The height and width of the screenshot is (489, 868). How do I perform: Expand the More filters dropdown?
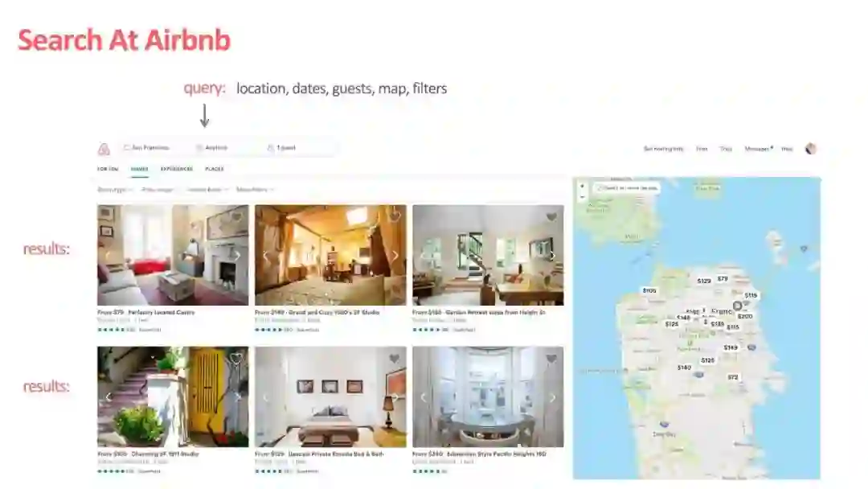[x=255, y=189]
